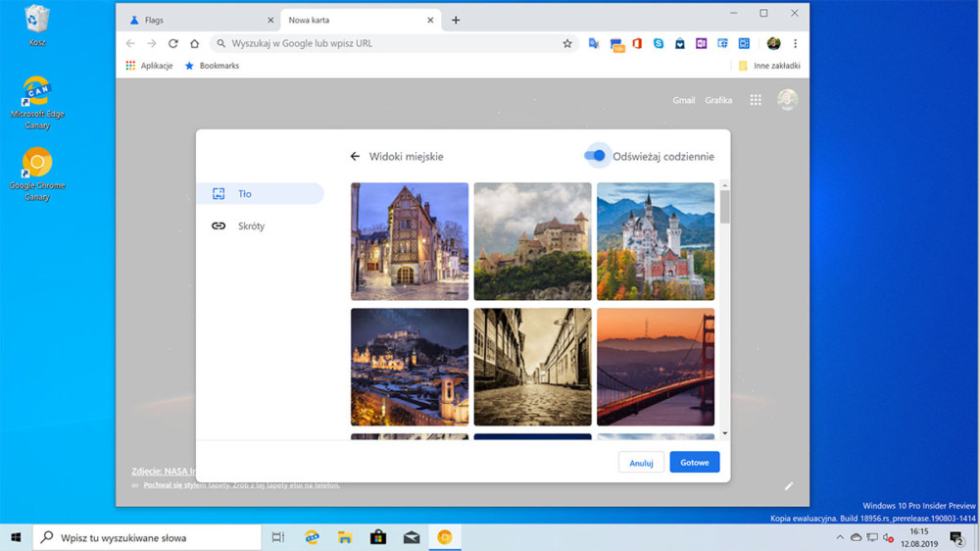980x551 pixels.
Task: Choose the half-timbered house street thumbnail
Action: coord(410,241)
